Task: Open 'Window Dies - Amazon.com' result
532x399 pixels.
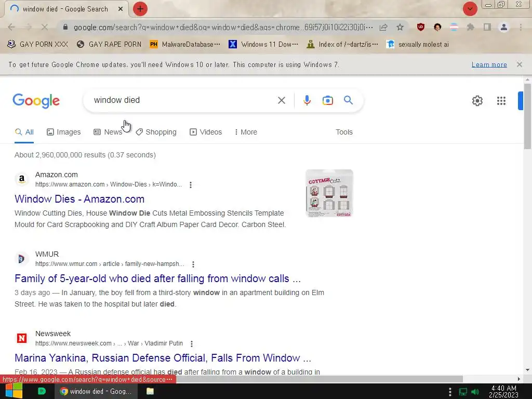Action: coord(79,199)
